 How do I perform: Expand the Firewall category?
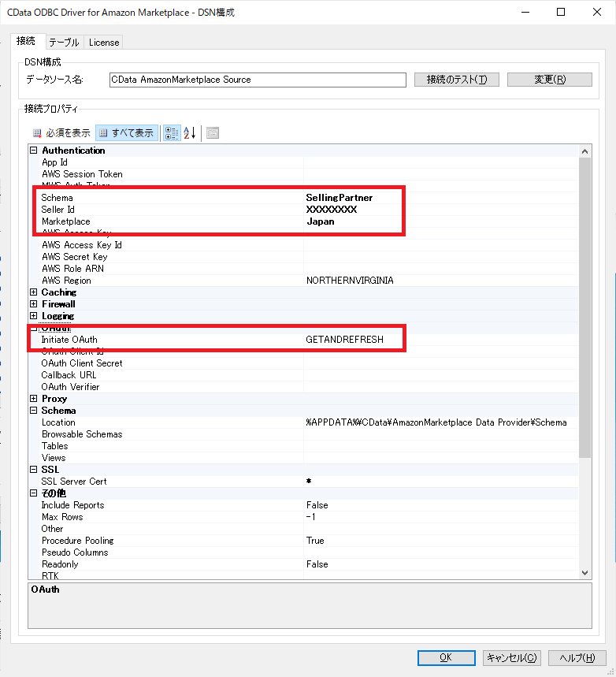(33, 304)
